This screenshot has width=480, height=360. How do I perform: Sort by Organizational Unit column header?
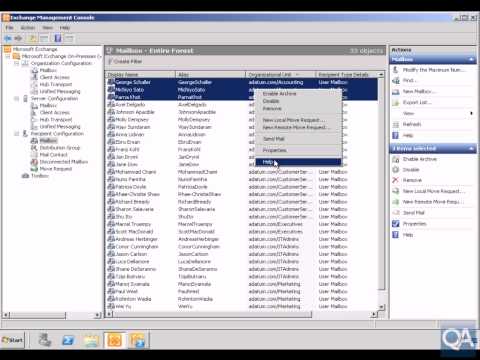click(280, 75)
